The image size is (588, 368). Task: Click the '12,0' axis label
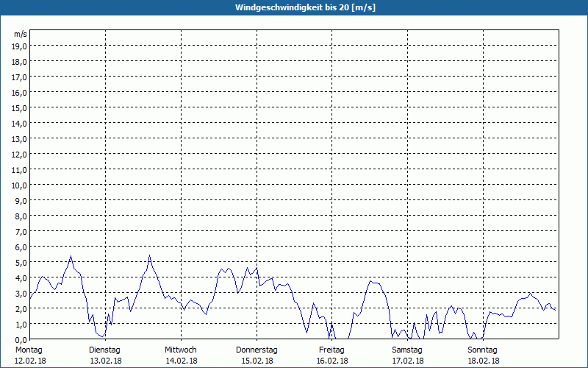pos(20,155)
